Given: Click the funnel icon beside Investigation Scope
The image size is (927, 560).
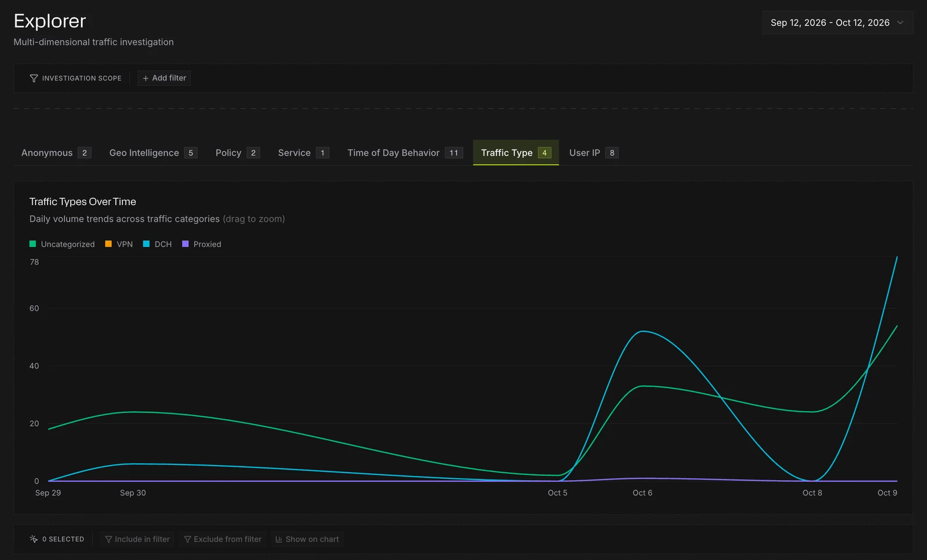Looking at the screenshot, I should click(x=34, y=78).
